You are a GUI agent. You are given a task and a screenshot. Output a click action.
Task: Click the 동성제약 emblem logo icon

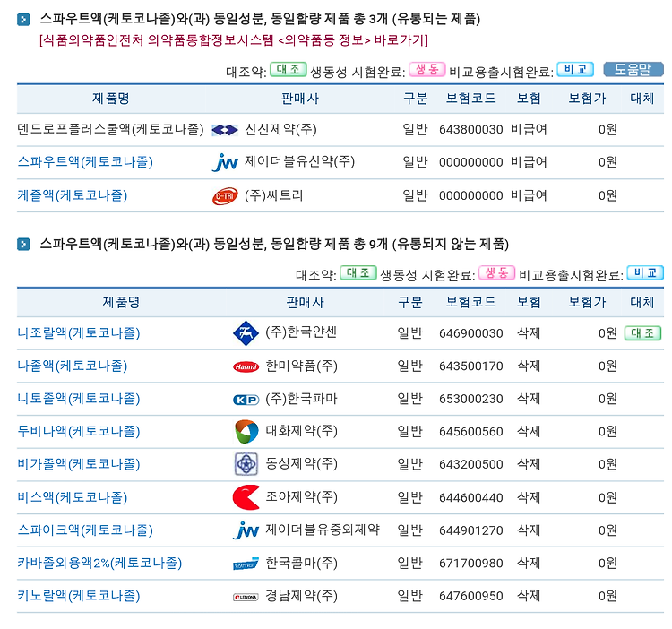[x=246, y=464]
